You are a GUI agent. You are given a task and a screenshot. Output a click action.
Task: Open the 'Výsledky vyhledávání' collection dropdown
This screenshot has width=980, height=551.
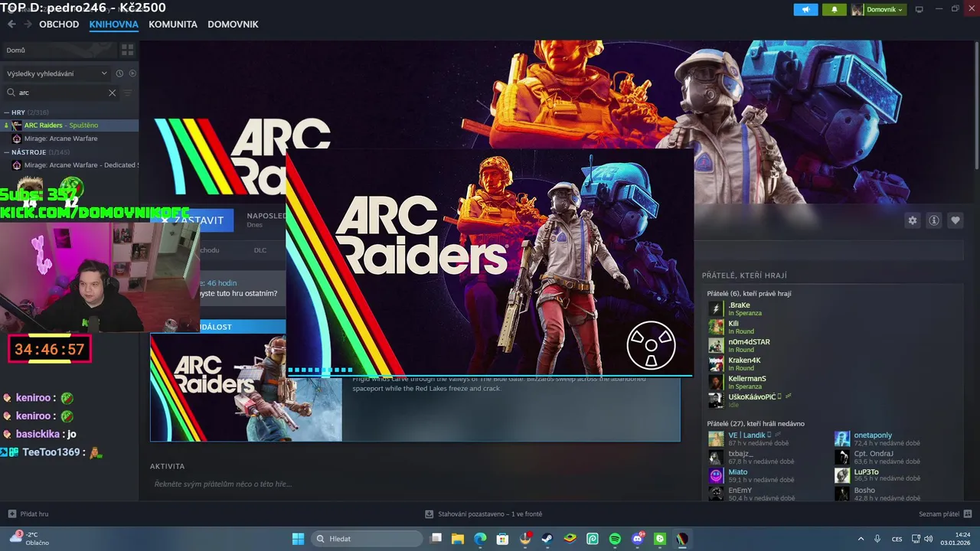click(x=57, y=73)
